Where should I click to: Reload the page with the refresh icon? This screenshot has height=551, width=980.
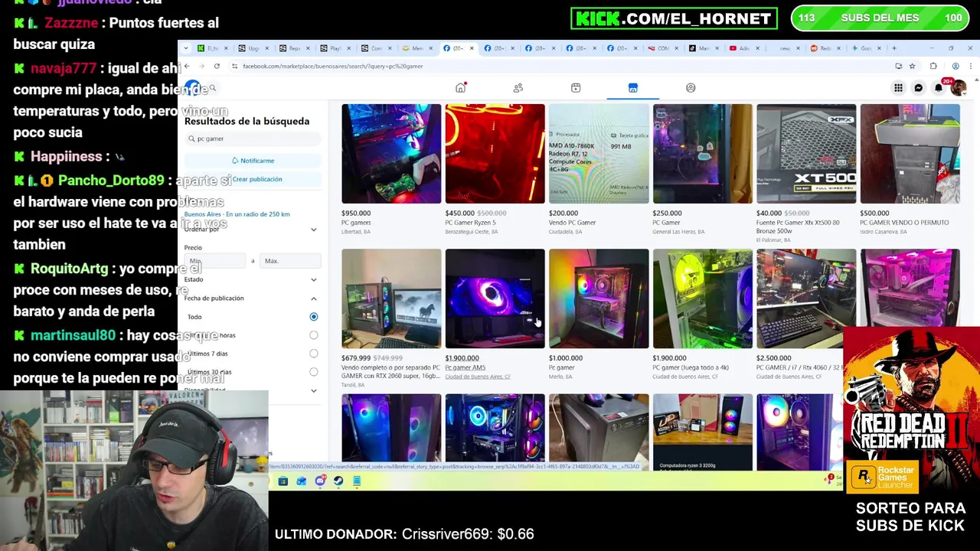click(217, 66)
